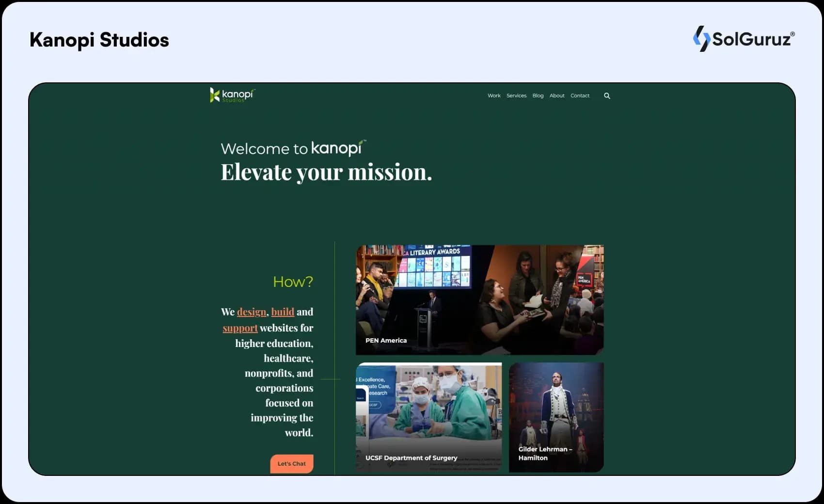824x504 pixels.
Task: Click the 'higher education,' text line
Action: (x=274, y=343)
